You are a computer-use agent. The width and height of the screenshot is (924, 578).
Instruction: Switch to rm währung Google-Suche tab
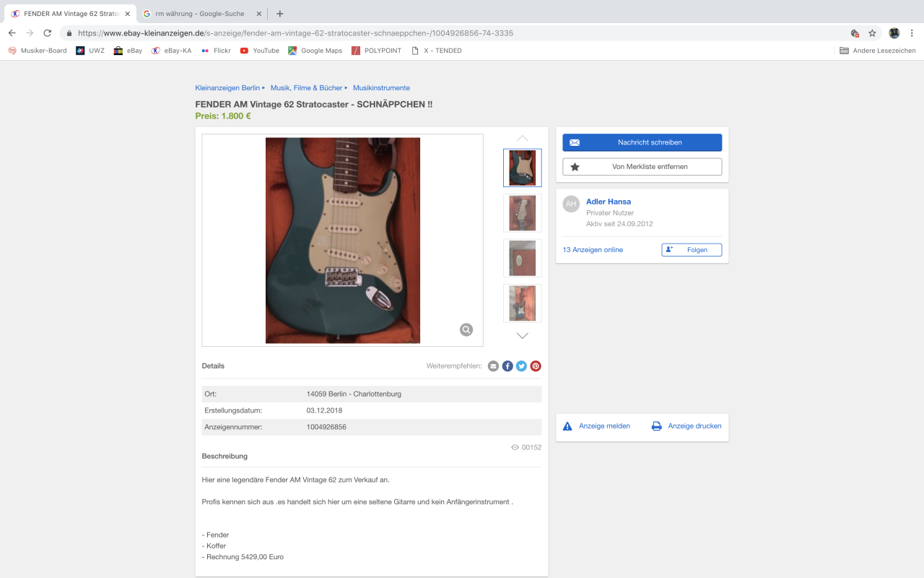[200, 14]
